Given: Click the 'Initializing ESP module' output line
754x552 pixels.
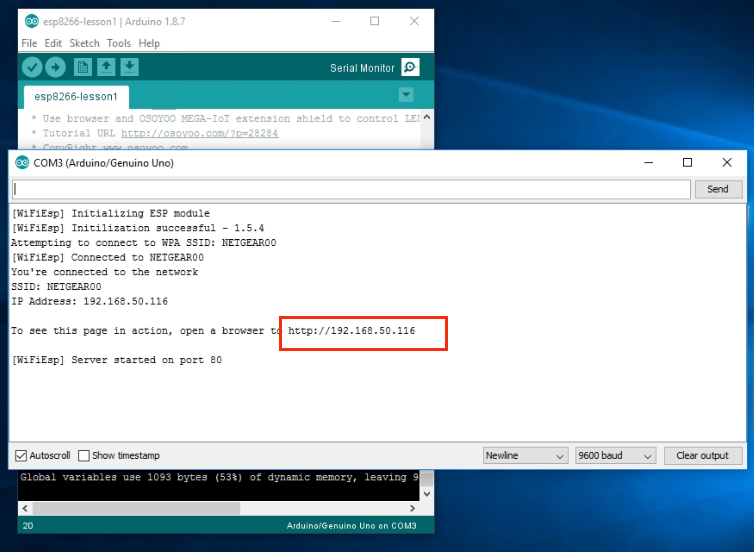Looking at the screenshot, I should (x=111, y=213).
